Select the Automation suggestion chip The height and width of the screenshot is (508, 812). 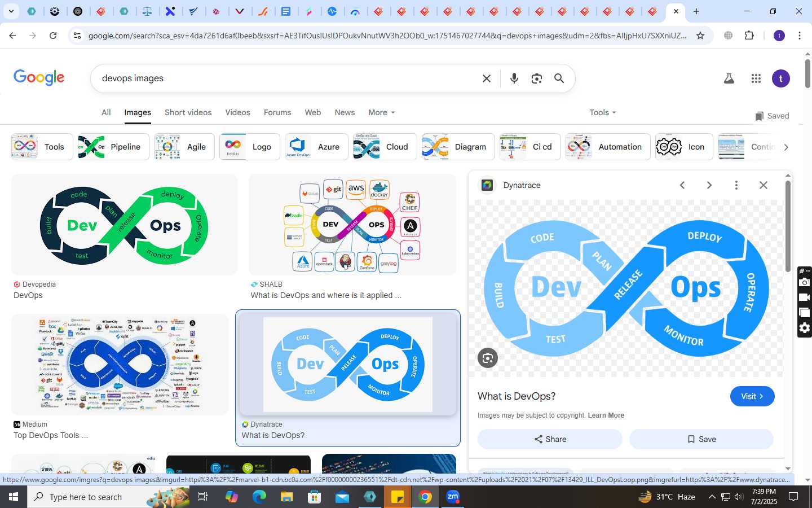tap(608, 147)
